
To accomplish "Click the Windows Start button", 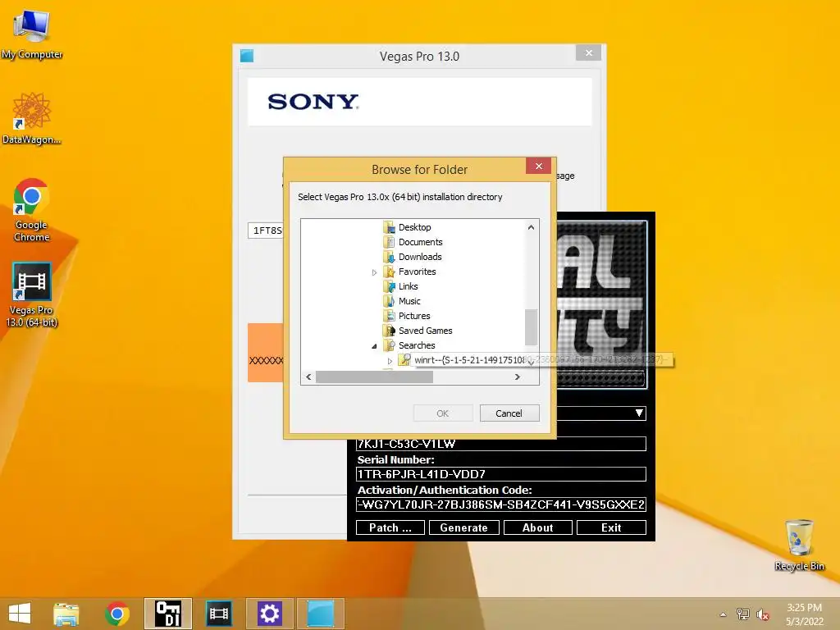I will [20, 614].
